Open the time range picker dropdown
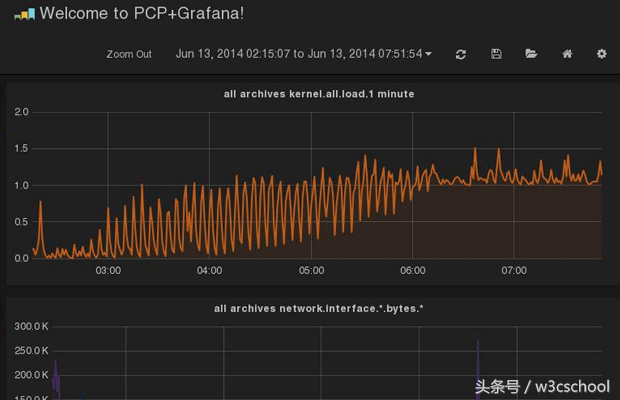The image size is (620, 400). pos(303,54)
